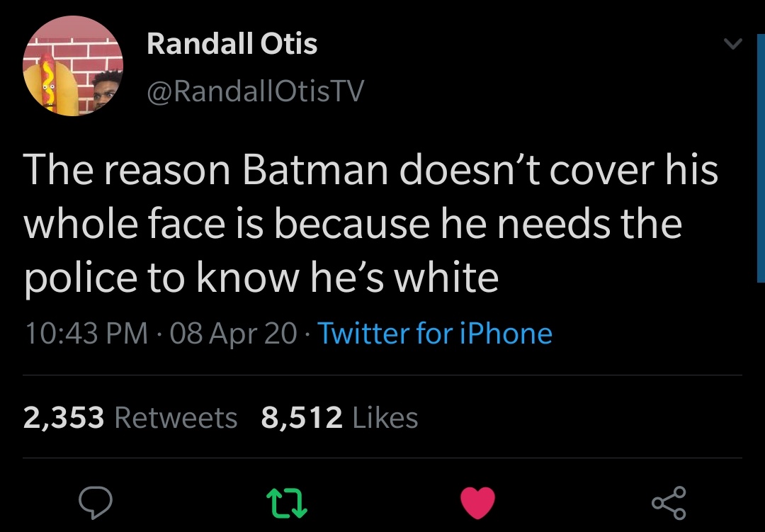This screenshot has width=765, height=532.
Task: Open the share icon options
Action: click(669, 503)
